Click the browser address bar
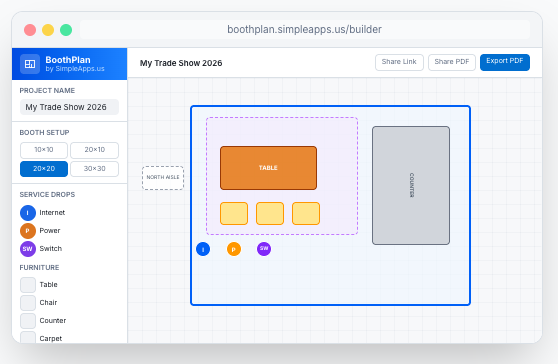Image resolution: width=558 pixels, height=364 pixels. click(x=305, y=30)
